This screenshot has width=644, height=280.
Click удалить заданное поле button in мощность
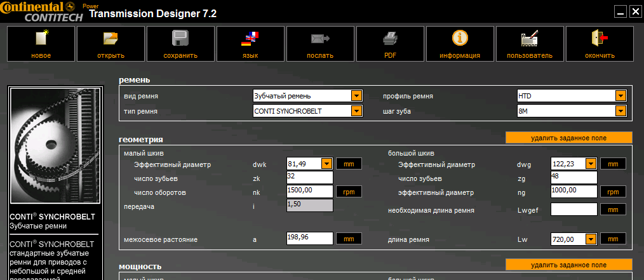coord(568,265)
